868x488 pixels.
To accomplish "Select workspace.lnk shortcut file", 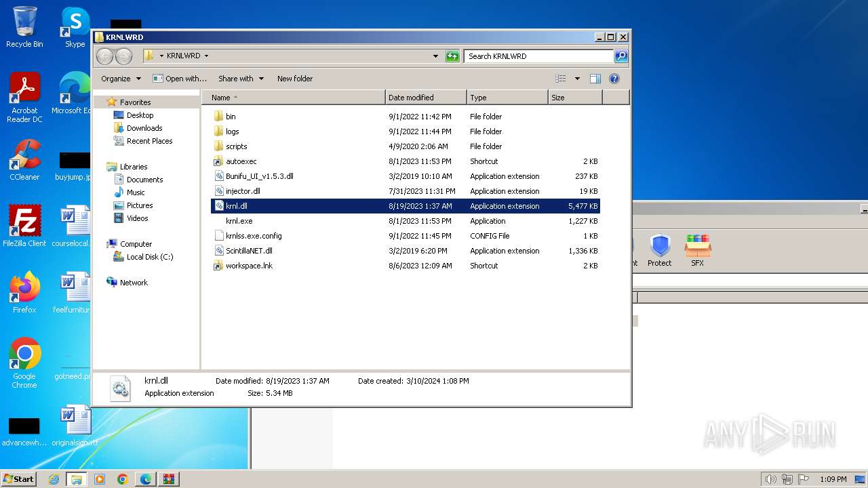I will [x=406, y=266].
